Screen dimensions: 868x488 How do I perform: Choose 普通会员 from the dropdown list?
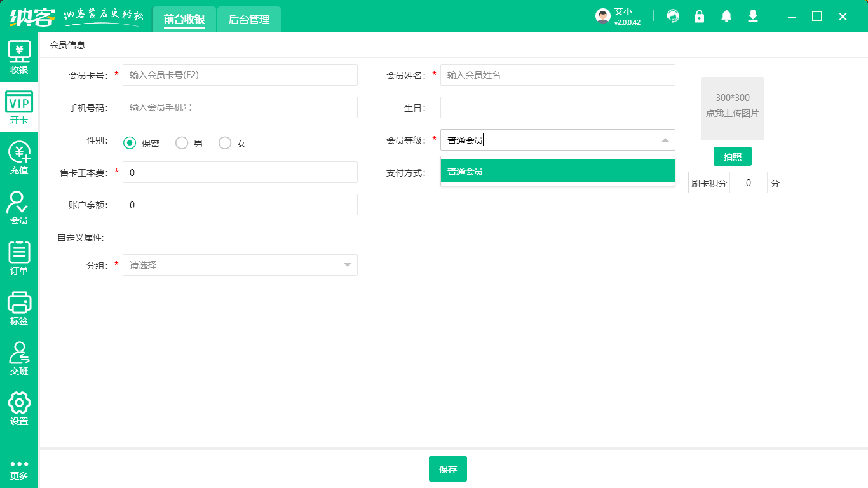tap(557, 171)
